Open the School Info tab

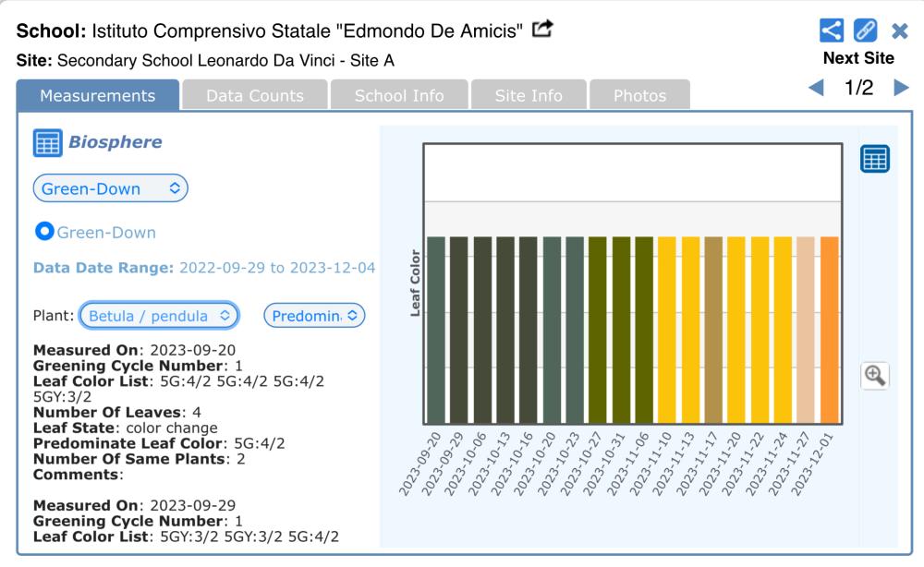(398, 96)
